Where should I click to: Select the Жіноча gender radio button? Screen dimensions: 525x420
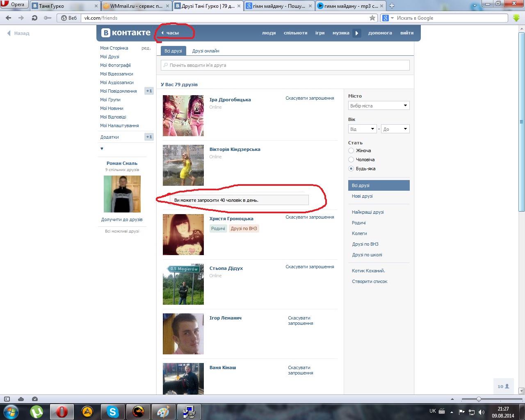(351, 151)
